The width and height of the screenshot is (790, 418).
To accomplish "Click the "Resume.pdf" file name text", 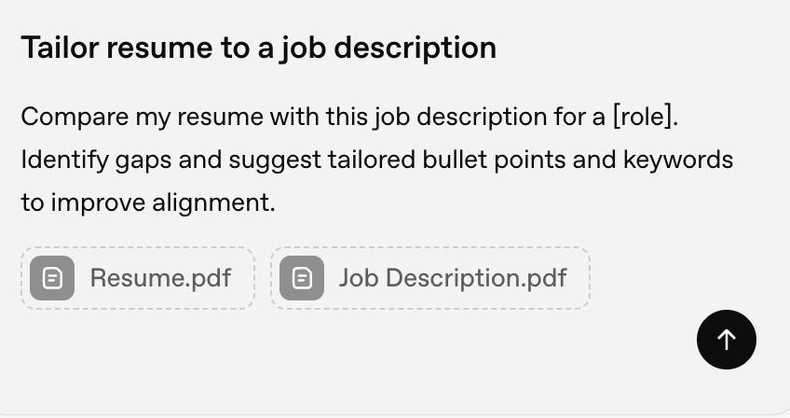I will click(x=160, y=278).
